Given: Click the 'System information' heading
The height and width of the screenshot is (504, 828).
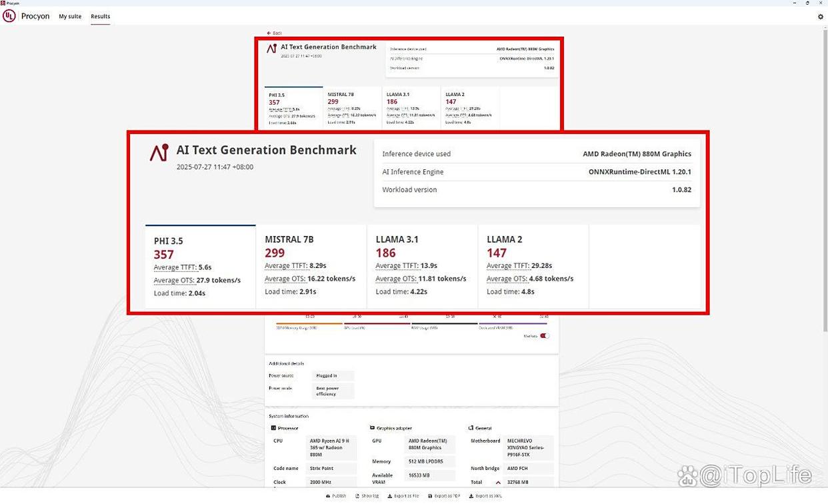Looking at the screenshot, I should (288, 416).
